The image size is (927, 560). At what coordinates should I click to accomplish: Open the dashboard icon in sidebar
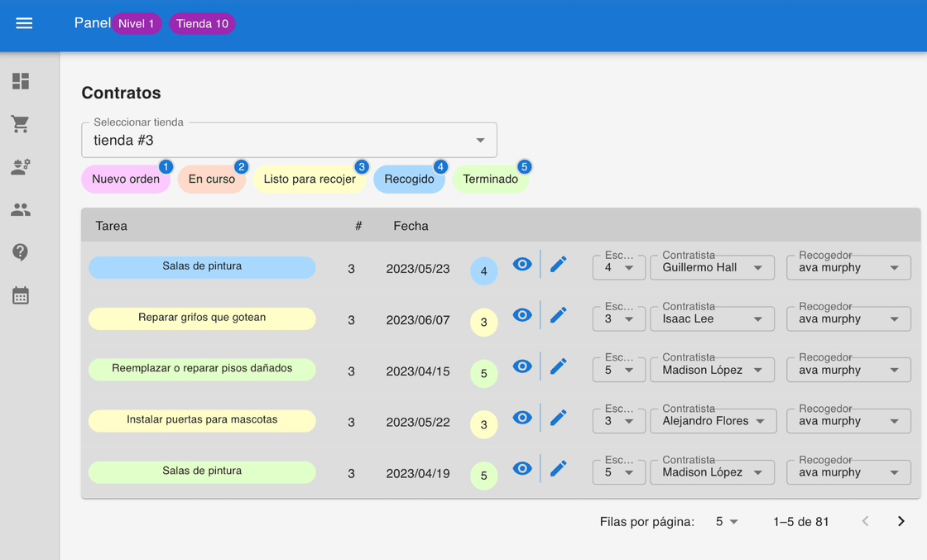[x=21, y=81]
